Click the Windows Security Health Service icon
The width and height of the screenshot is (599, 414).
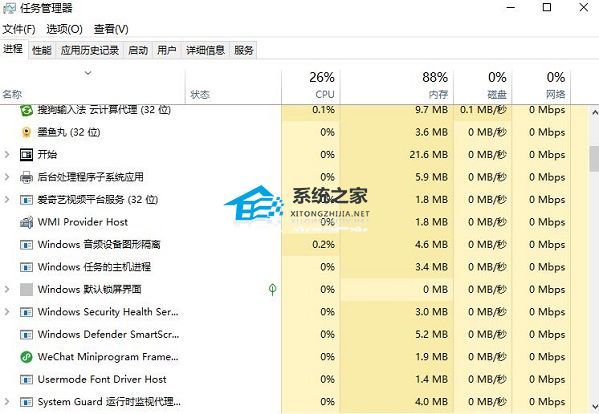tap(26, 312)
